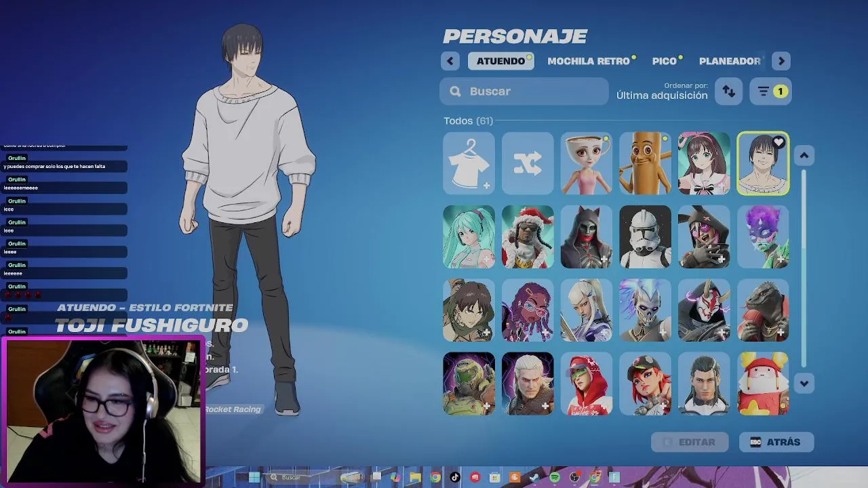Viewport: 868px width, 488px height.
Task: Open TikTok from the taskbar
Action: (455, 477)
